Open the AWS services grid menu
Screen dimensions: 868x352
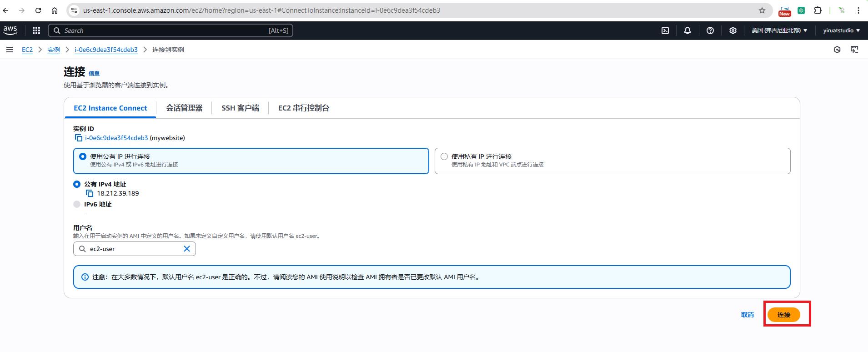coord(36,30)
